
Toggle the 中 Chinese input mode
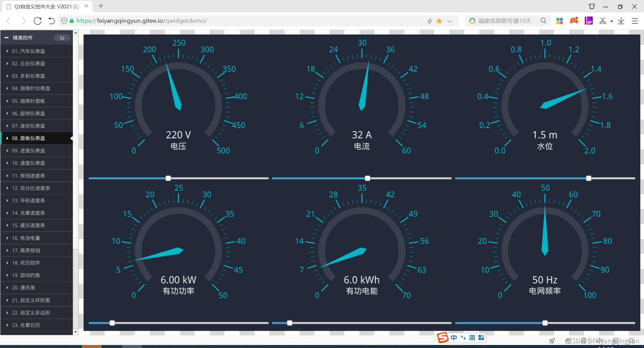click(x=454, y=338)
